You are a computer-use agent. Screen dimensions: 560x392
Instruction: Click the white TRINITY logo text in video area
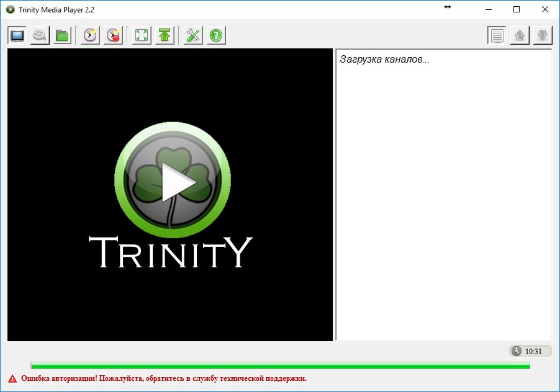171,252
